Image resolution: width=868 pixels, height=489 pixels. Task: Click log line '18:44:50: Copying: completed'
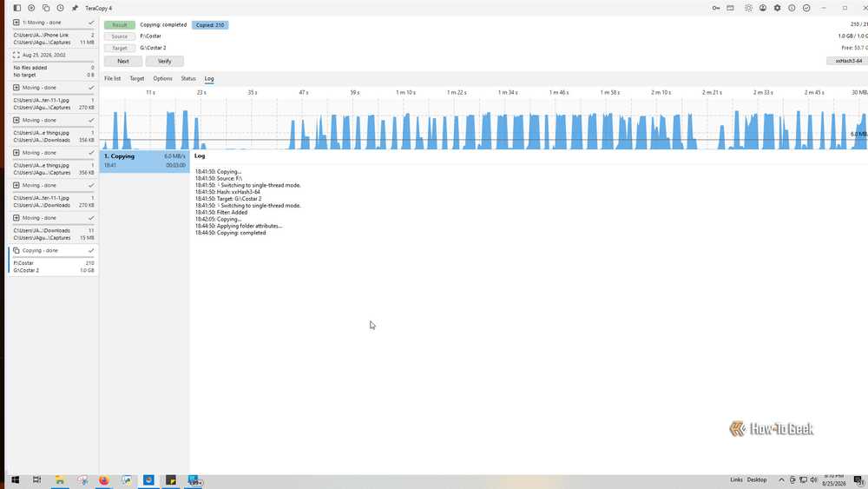pyautogui.click(x=230, y=233)
